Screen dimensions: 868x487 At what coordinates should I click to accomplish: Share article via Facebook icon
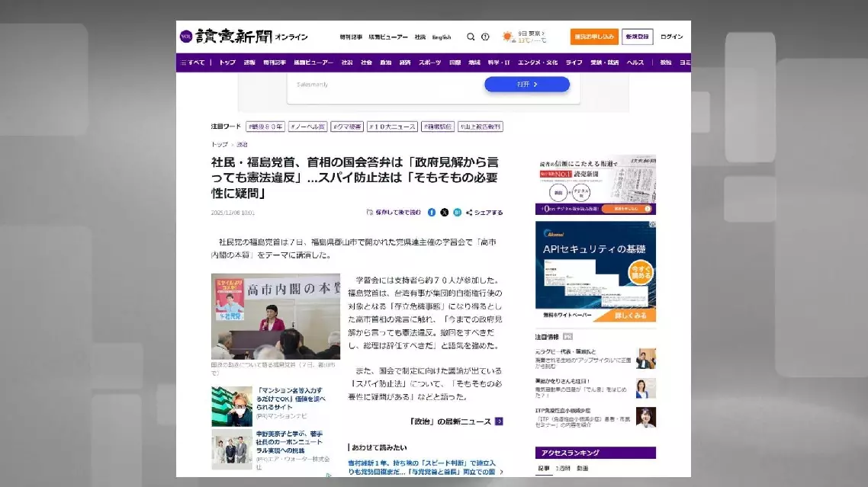(x=432, y=213)
